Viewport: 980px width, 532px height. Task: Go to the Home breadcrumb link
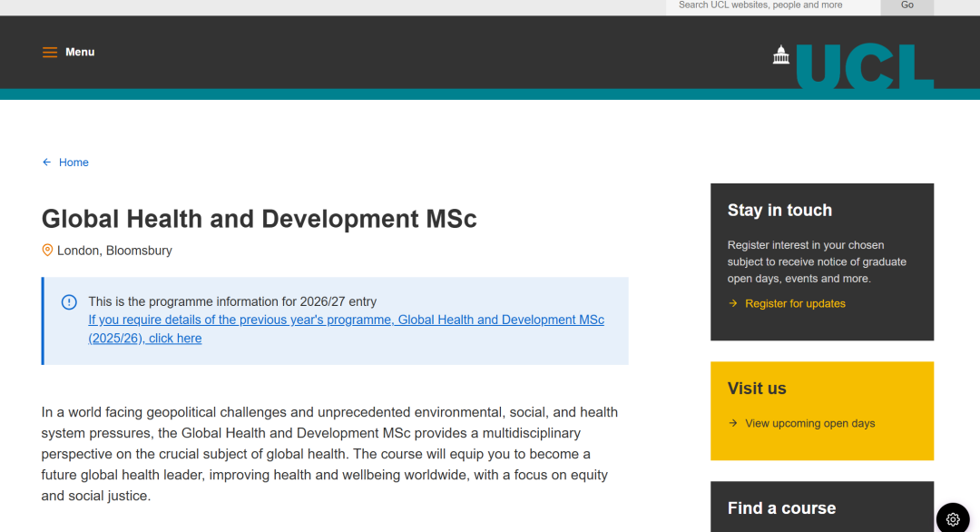point(73,163)
